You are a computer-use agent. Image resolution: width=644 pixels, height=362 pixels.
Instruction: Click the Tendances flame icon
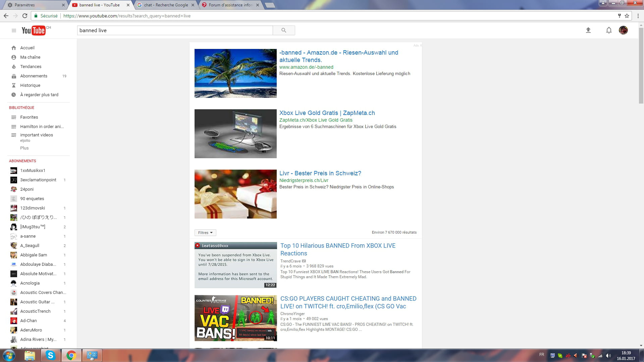click(x=14, y=67)
